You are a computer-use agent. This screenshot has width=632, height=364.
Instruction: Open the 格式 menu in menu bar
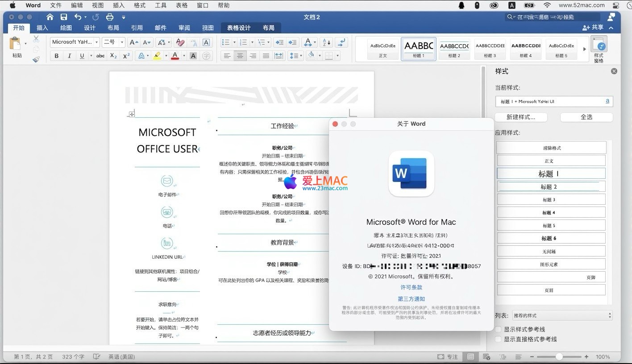pyautogui.click(x=140, y=5)
